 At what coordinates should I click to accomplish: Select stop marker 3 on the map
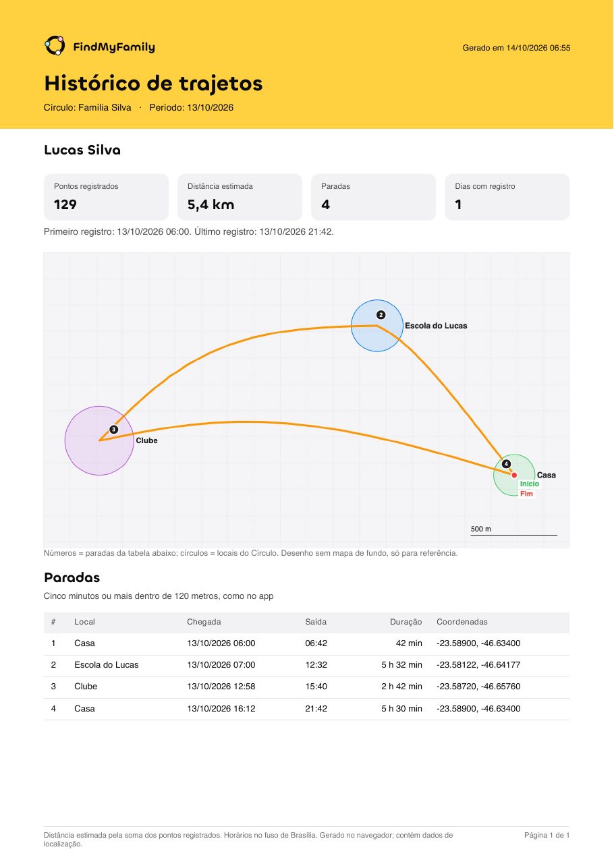(113, 429)
